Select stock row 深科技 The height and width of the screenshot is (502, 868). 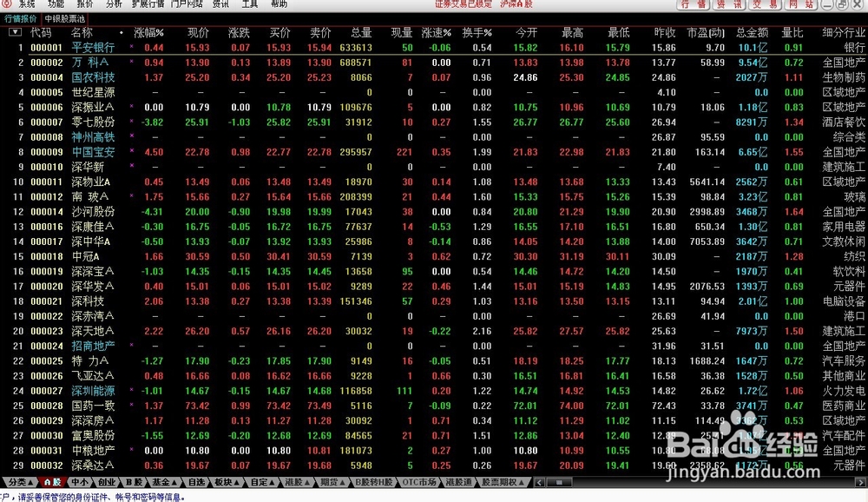point(434,301)
